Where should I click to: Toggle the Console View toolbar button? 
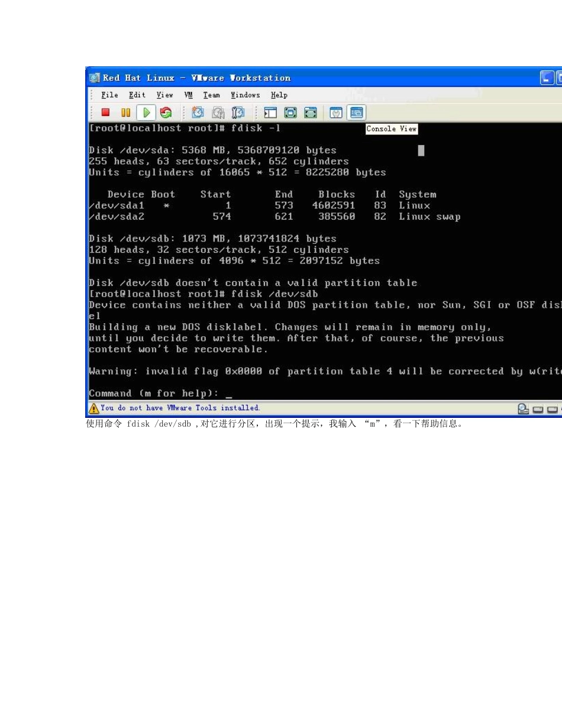[x=356, y=112]
